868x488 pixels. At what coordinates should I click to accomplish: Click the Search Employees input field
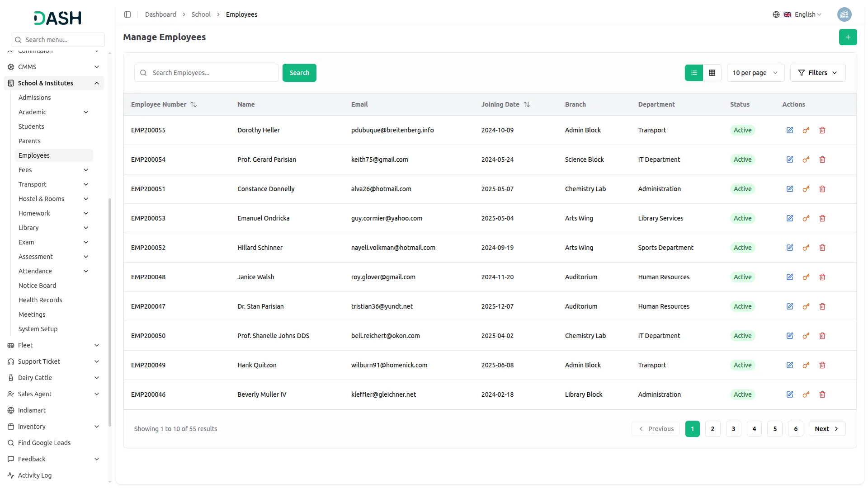point(212,73)
